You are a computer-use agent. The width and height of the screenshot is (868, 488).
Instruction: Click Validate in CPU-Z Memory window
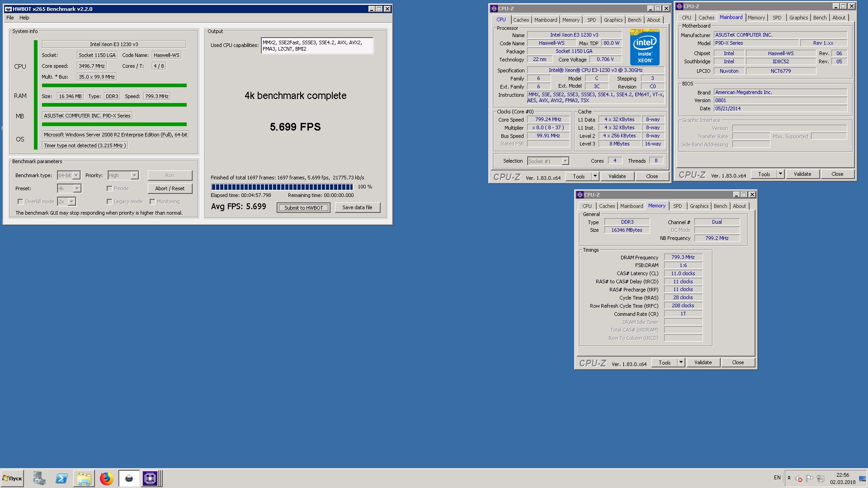click(x=703, y=362)
